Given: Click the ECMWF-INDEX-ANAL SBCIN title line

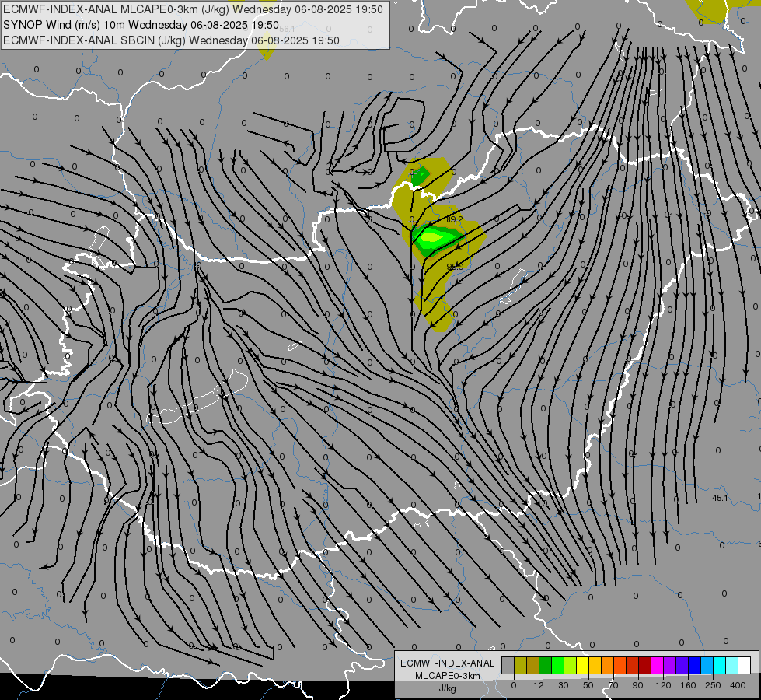Looking at the screenshot, I should (171, 40).
